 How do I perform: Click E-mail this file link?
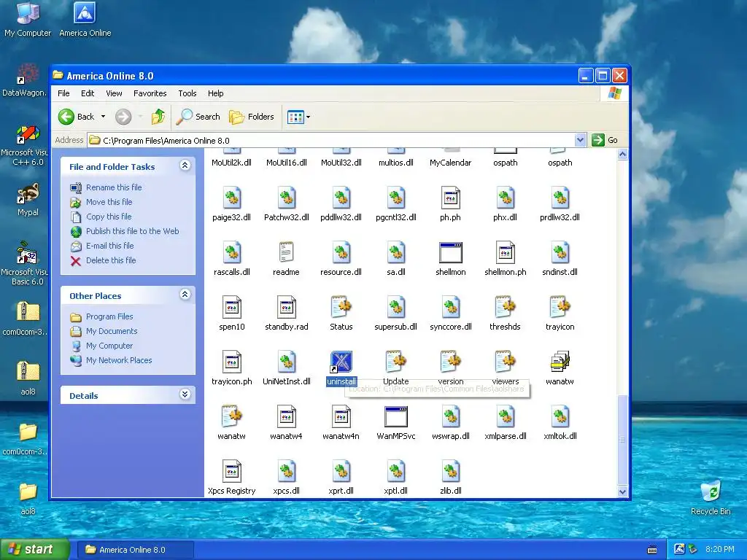click(109, 246)
